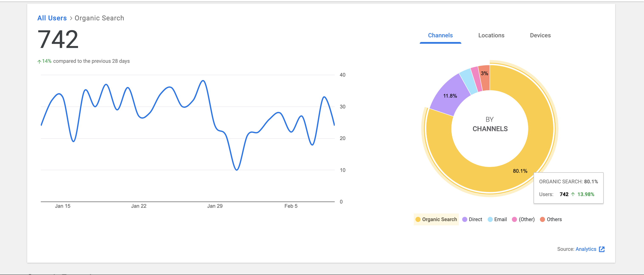Select the Channels tab

[x=440, y=35]
